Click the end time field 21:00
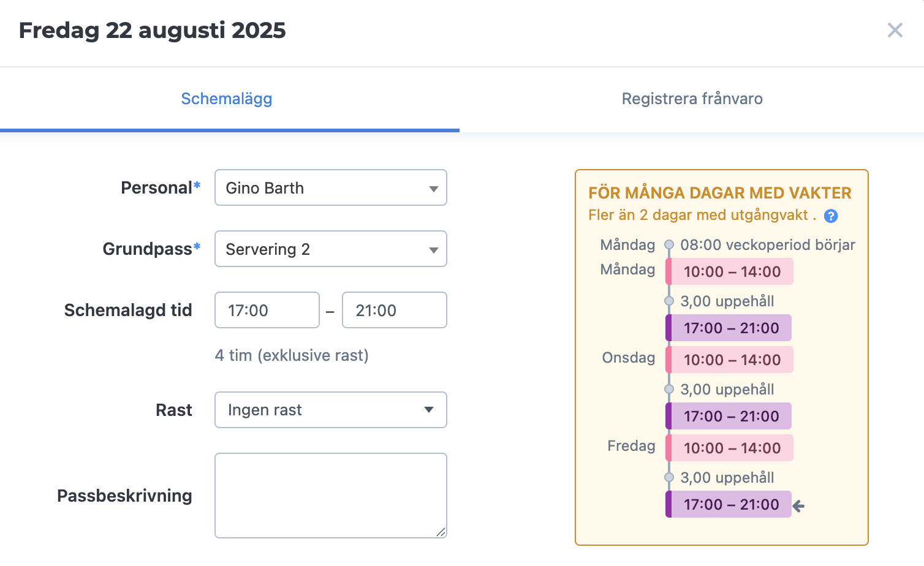Screen dimensions: 924x566 coord(394,311)
